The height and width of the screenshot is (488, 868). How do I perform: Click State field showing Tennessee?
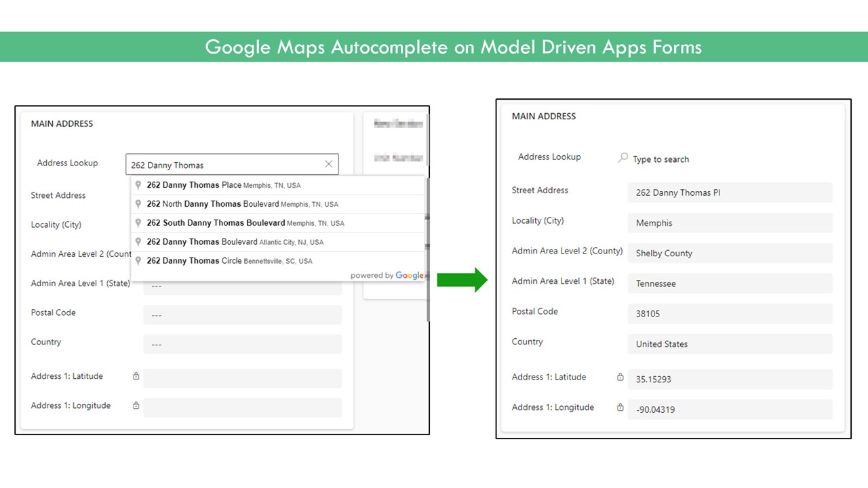730,283
